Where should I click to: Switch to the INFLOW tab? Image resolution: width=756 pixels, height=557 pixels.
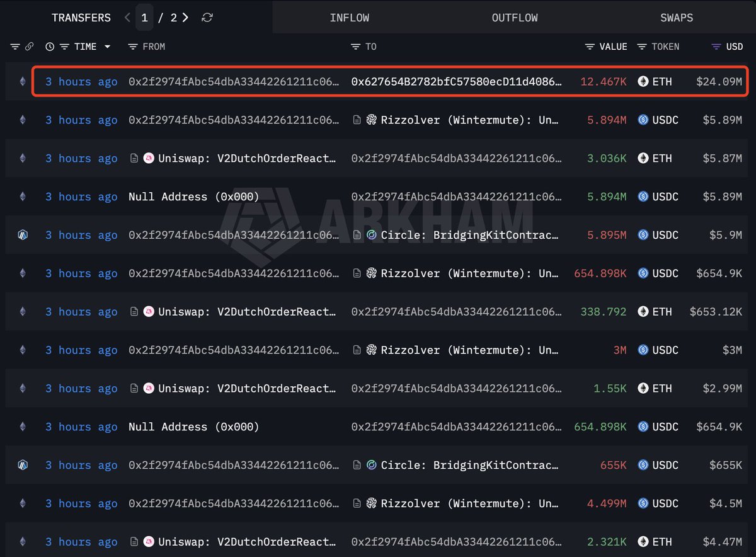click(350, 18)
